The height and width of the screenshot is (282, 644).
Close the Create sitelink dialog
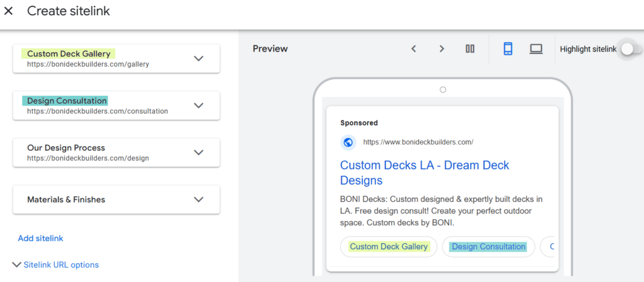(9, 11)
